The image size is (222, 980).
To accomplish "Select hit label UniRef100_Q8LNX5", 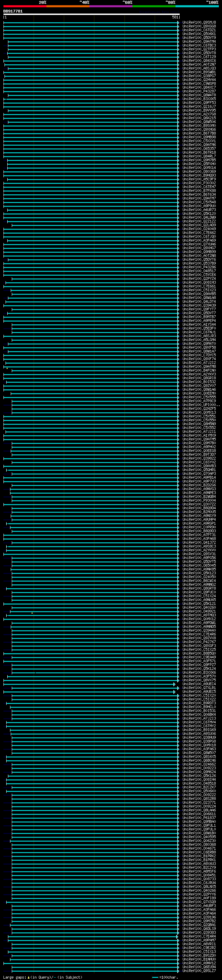I will tap(199, 886).
